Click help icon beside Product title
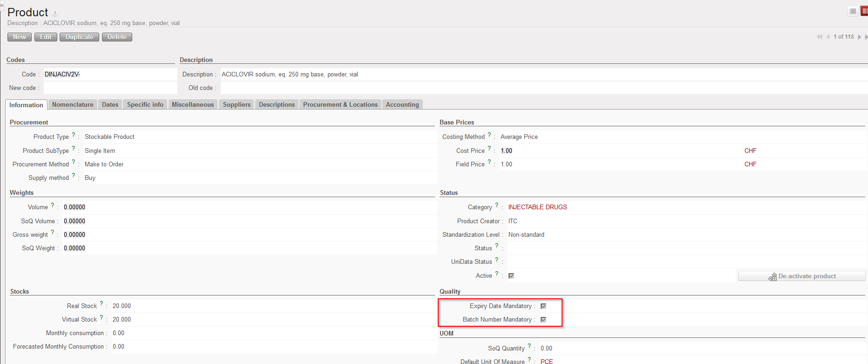This screenshot has height=364, width=868. [x=55, y=14]
